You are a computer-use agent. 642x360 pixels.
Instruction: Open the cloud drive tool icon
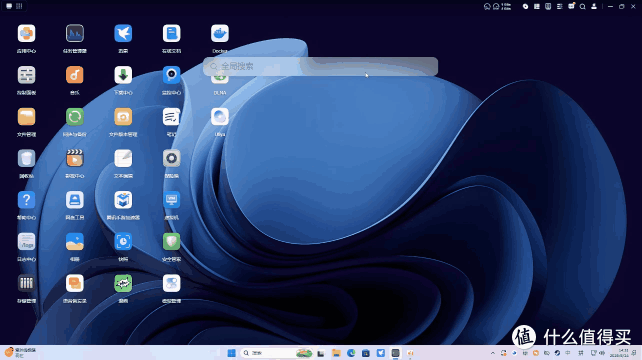pos(75,200)
